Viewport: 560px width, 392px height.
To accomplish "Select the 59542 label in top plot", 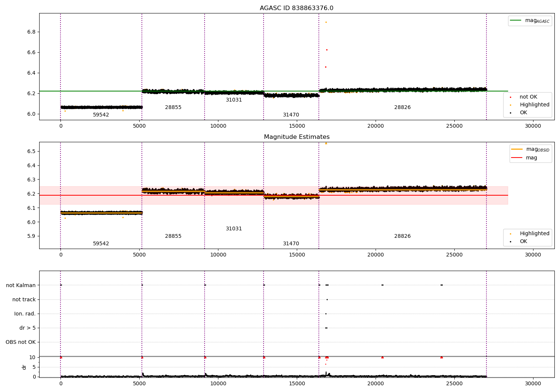I will pyautogui.click(x=101, y=115).
